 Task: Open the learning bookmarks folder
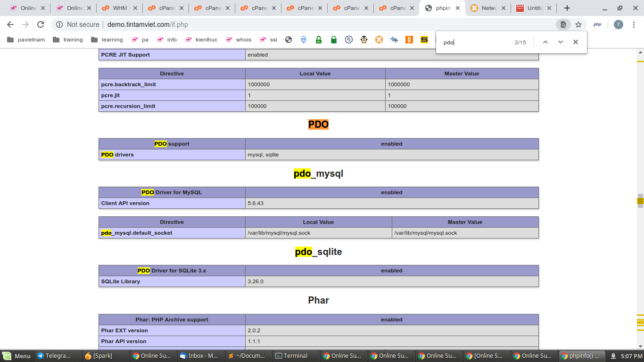click(x=107, y=40)
